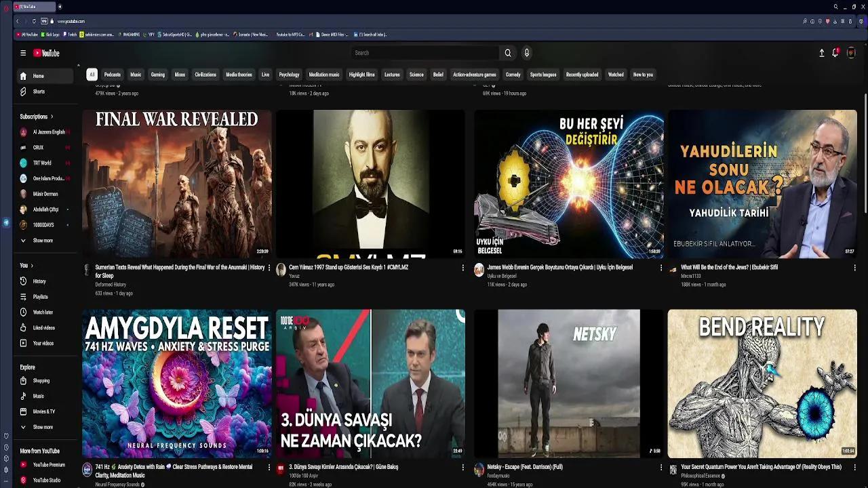Open the Kick Logo bookmark

pos(50,35)
